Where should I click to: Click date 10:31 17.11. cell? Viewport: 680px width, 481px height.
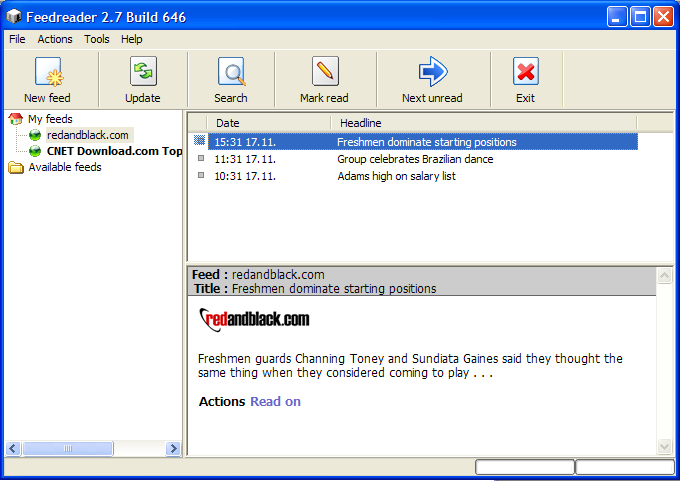click(x=245, y=176)
